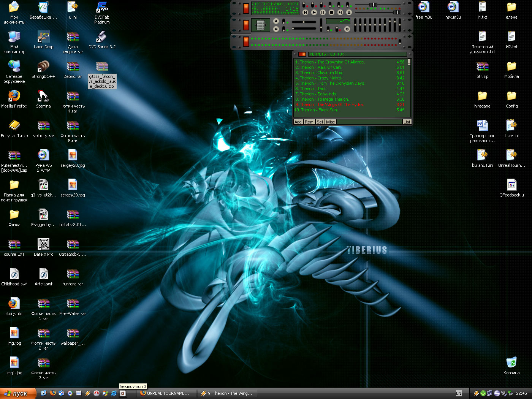The width and height of the screenshot is (532, 399).
Task: Toggle the red-LED switch under the EQ graph
Action: click(x=337, y=29)
